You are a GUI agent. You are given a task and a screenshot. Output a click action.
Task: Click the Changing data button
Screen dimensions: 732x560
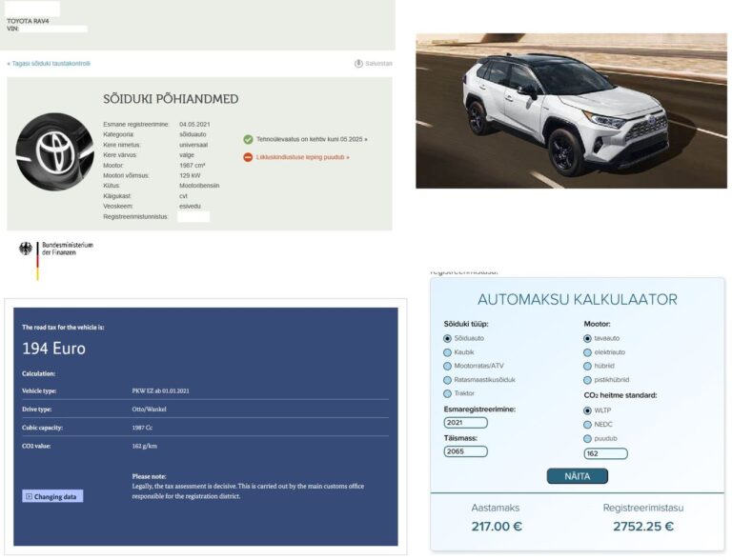[52, 496]
